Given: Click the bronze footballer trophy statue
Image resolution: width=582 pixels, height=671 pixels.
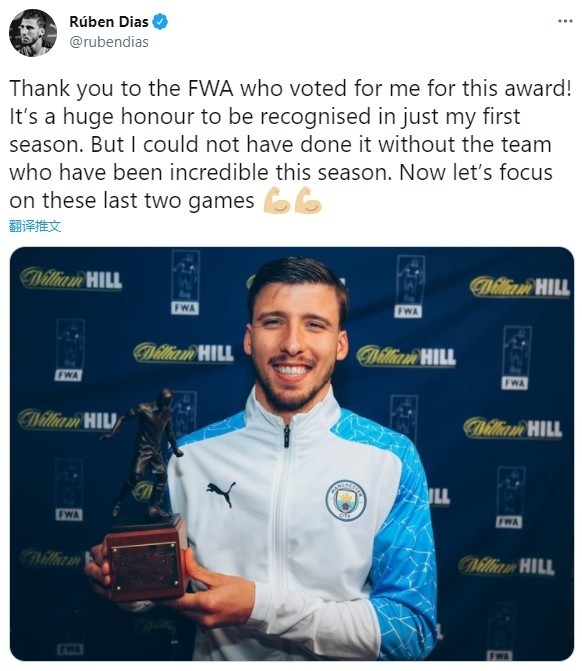Looking at the screenshot, I should coord(144,454).
